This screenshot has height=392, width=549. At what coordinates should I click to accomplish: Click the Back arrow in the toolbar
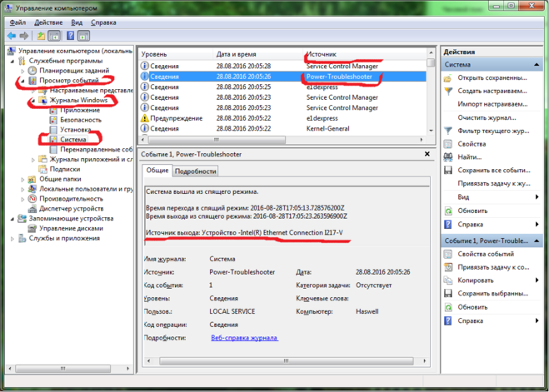pyautogui.click(x=11, y=37)
